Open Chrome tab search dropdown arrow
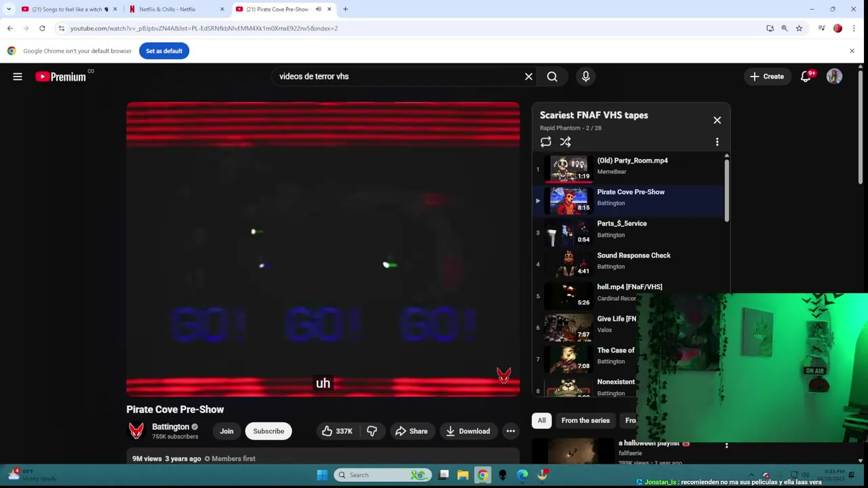 click(8, 9)
